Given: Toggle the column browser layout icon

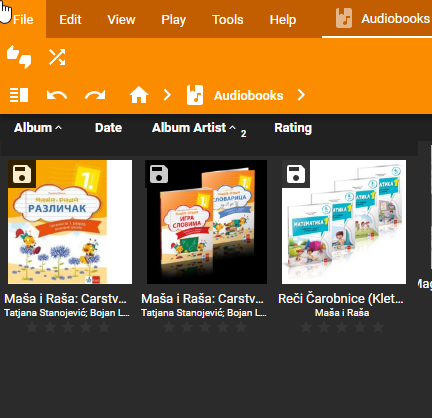Looking at the screenshot, I should click(19, 95).
